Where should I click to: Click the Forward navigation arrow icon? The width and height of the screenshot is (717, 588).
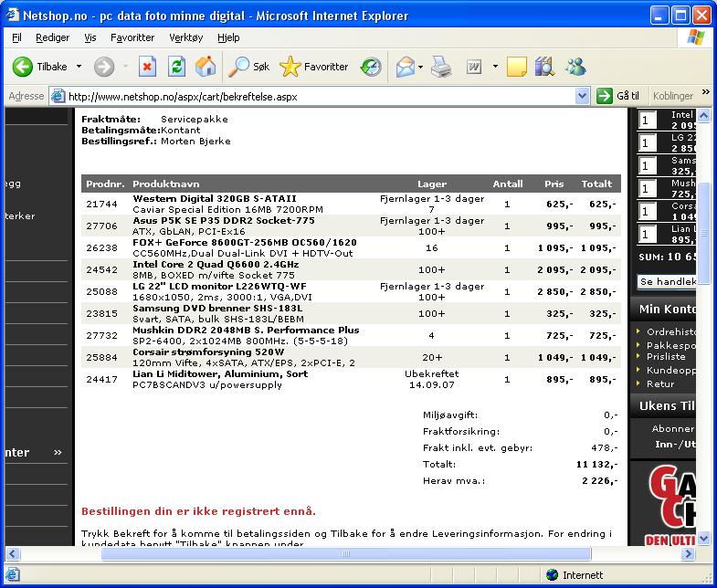pyautogui.click(x=104, y=67)
